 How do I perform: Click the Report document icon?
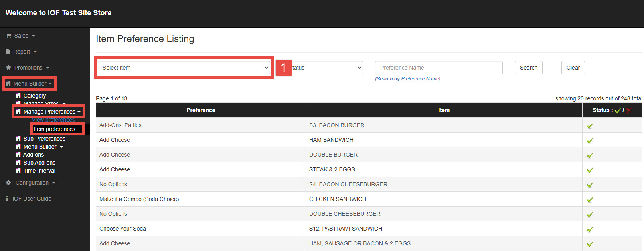(8, 52)
